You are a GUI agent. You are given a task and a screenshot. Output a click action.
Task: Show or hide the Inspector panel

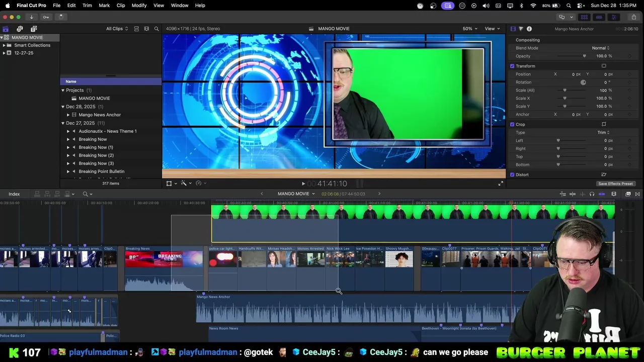[613, 17]
